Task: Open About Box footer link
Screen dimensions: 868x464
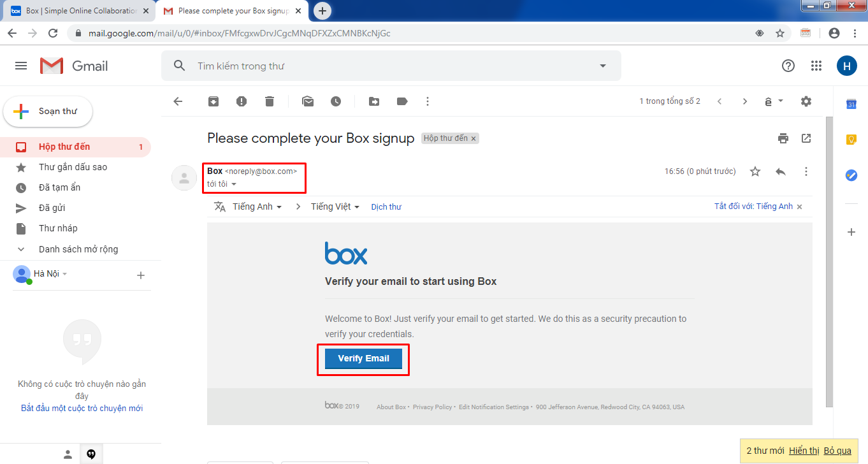Action: point(391,407)
